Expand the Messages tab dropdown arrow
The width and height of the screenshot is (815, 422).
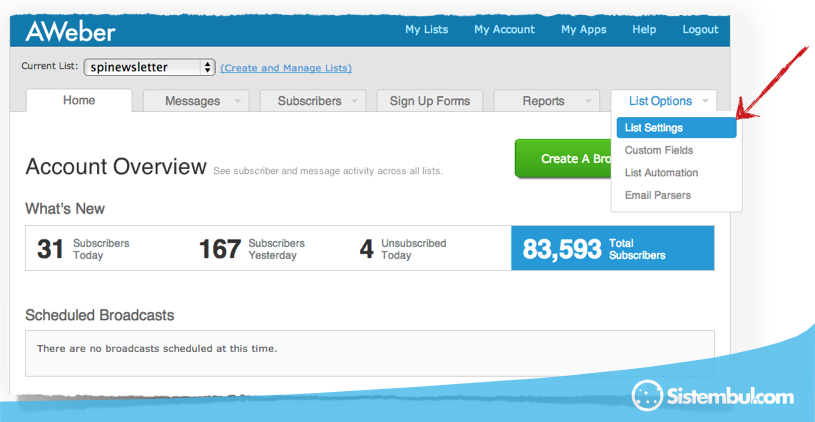[x=238, y=101]
